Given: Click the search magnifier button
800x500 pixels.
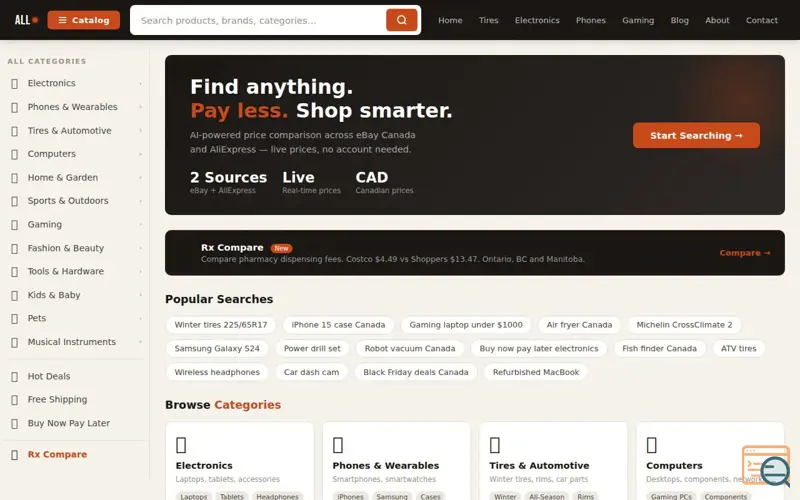Looking at the screenshot, I should (x=402, y=20).
